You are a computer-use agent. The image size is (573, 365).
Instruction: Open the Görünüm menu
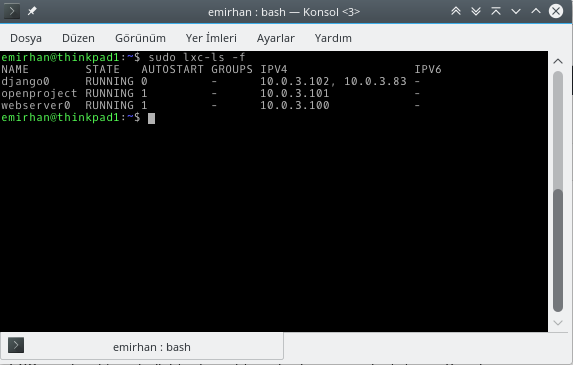click(140, 38)
